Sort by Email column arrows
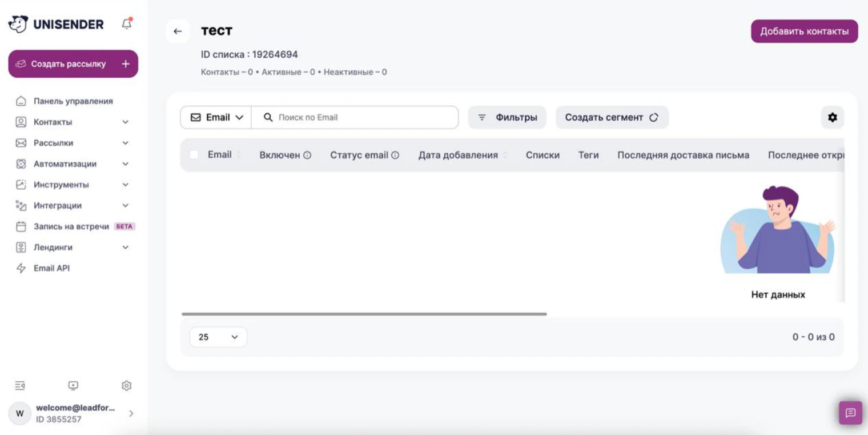 point(239,155)
